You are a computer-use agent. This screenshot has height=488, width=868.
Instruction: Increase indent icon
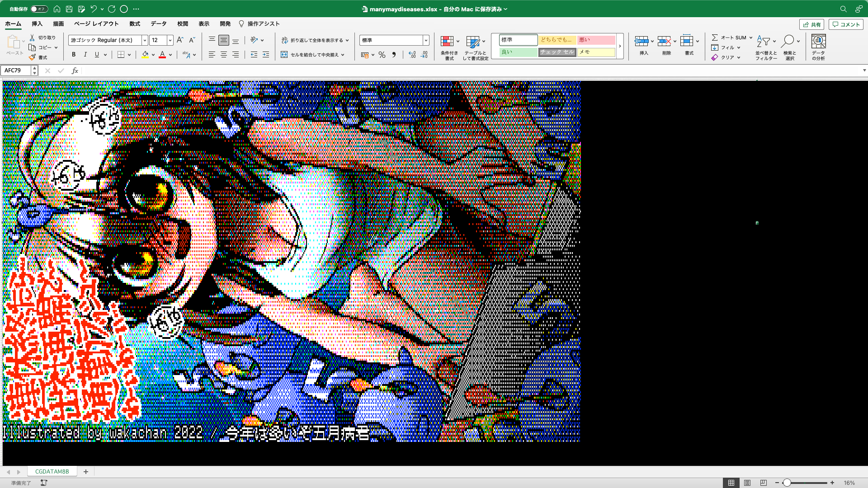point(266,55)
